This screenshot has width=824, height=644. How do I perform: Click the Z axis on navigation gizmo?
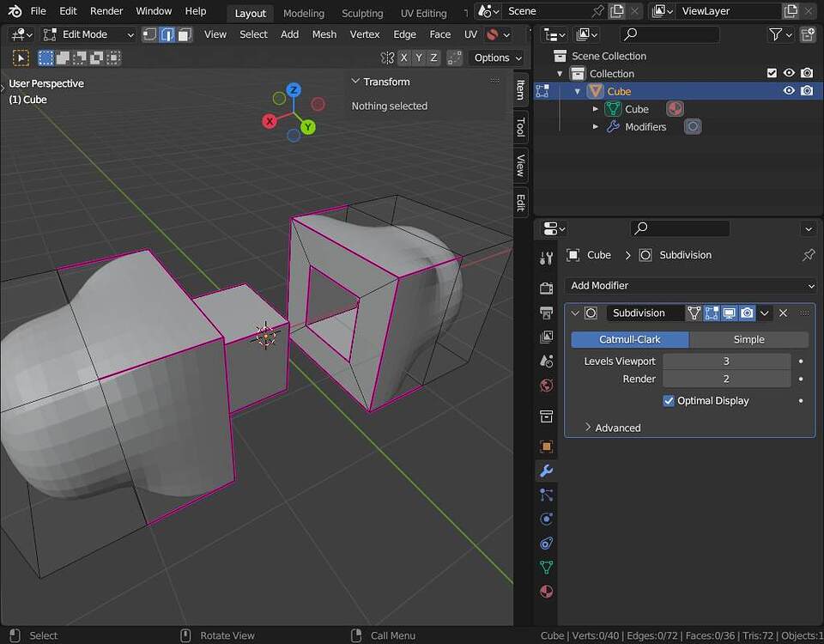click(x=294, y=90)
